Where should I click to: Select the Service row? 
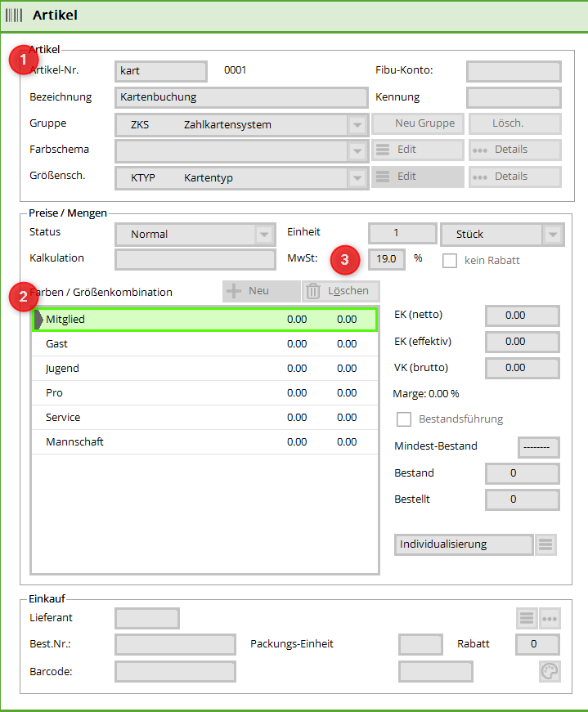pyautogui.click(x=205, y=417)
